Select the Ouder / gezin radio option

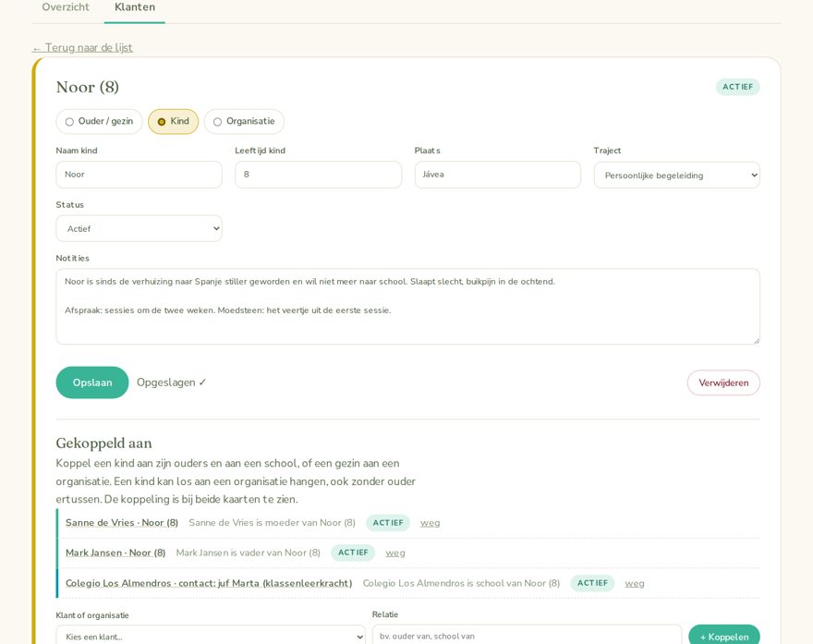99,121
